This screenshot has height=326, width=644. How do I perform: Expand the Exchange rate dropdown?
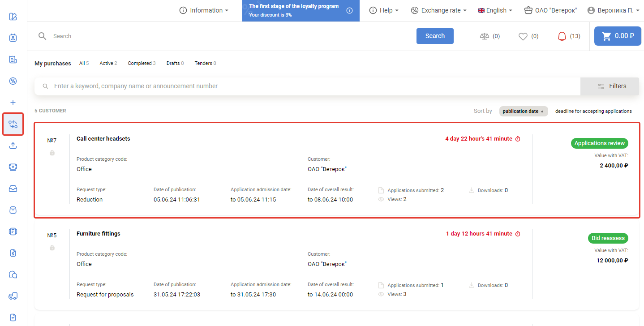[438, 10]
